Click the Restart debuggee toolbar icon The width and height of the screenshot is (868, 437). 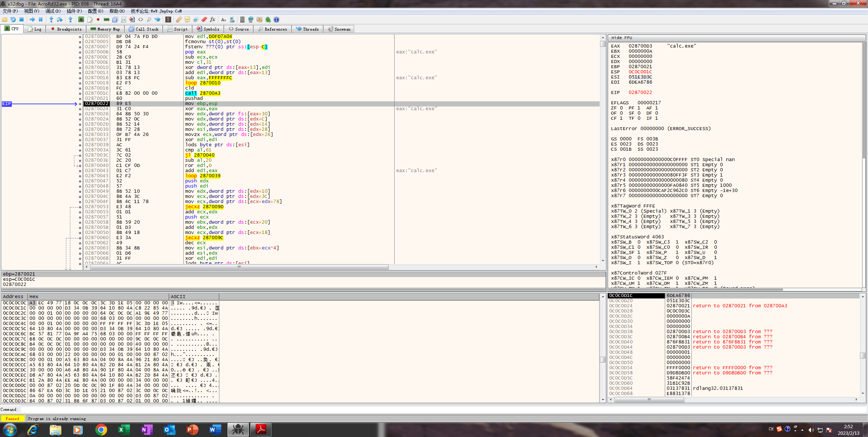coord(13,20)
